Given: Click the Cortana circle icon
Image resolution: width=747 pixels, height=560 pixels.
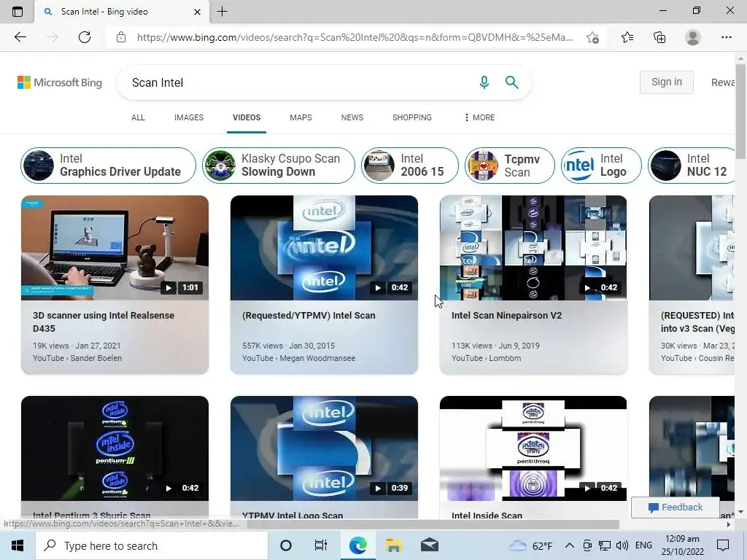Looking at the screenshot, I should point(286,545).
